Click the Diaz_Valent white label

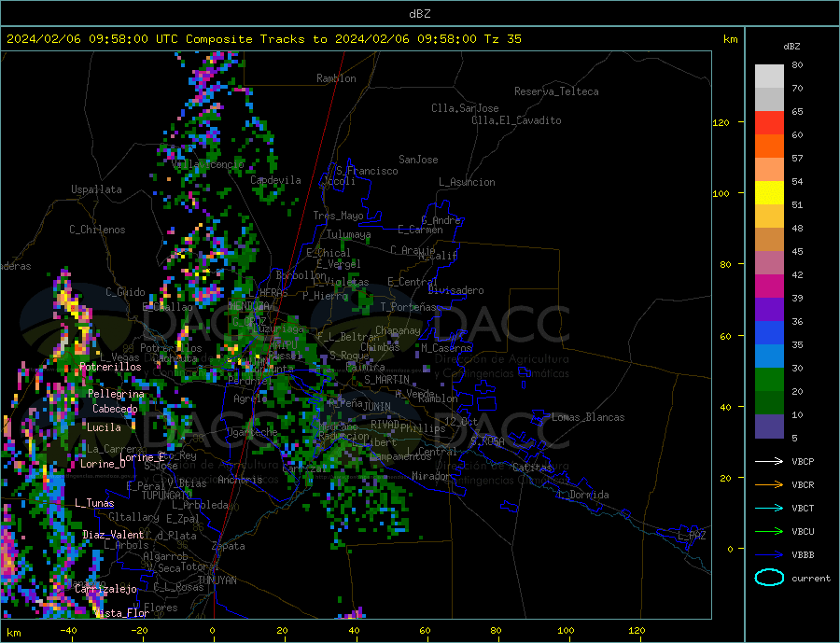point(113,535)
